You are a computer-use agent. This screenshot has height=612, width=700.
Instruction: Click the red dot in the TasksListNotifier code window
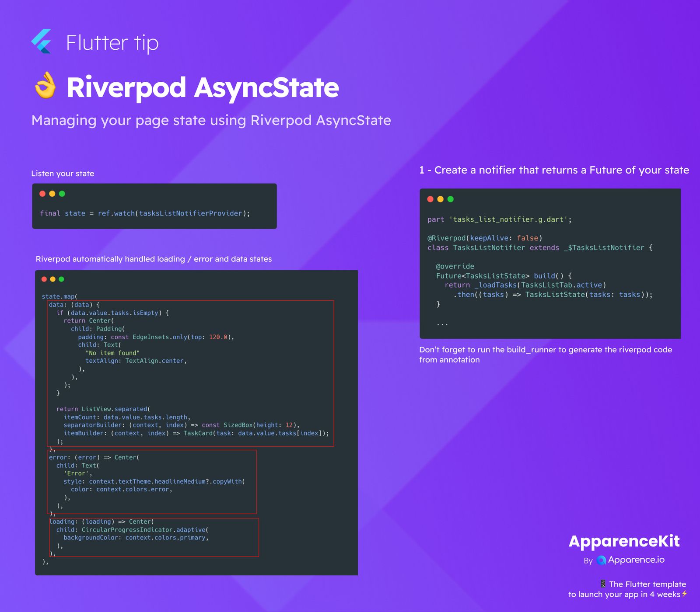[x=430, y=199]
